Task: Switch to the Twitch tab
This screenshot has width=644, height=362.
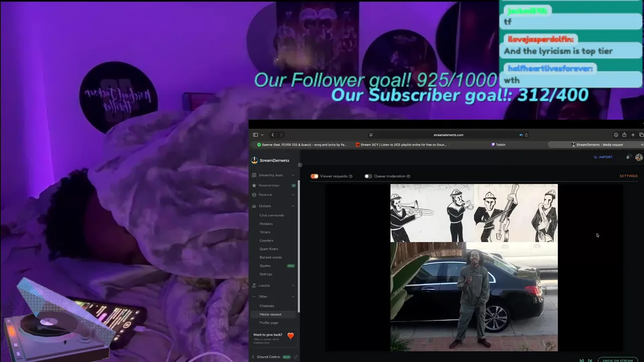Action: (498, 145)
